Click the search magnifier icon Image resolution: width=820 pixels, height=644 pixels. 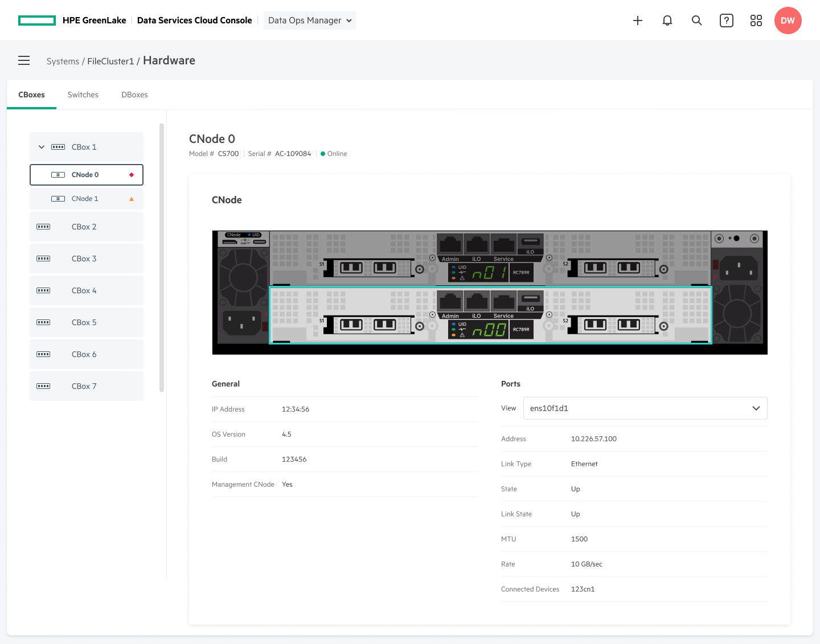[697, 20]
